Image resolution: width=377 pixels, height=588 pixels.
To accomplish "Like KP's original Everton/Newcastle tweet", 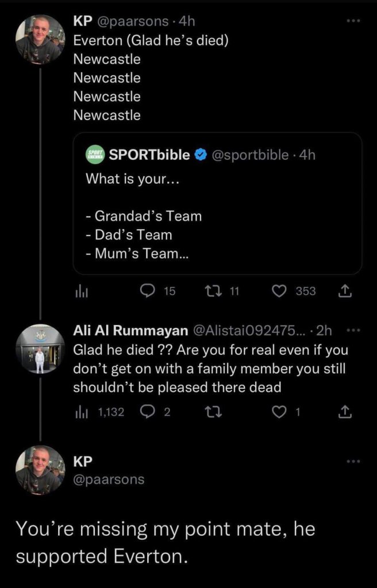I will [x=279, y=291].
